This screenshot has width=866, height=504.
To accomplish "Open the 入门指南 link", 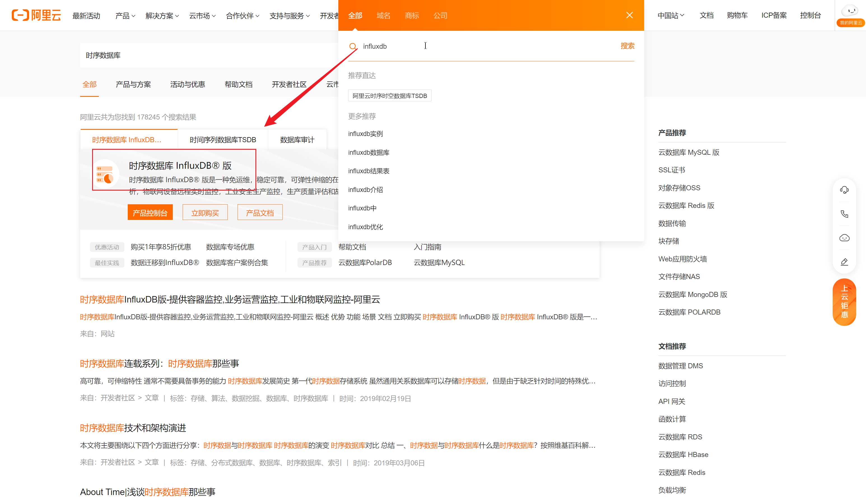I will (427, 247).
